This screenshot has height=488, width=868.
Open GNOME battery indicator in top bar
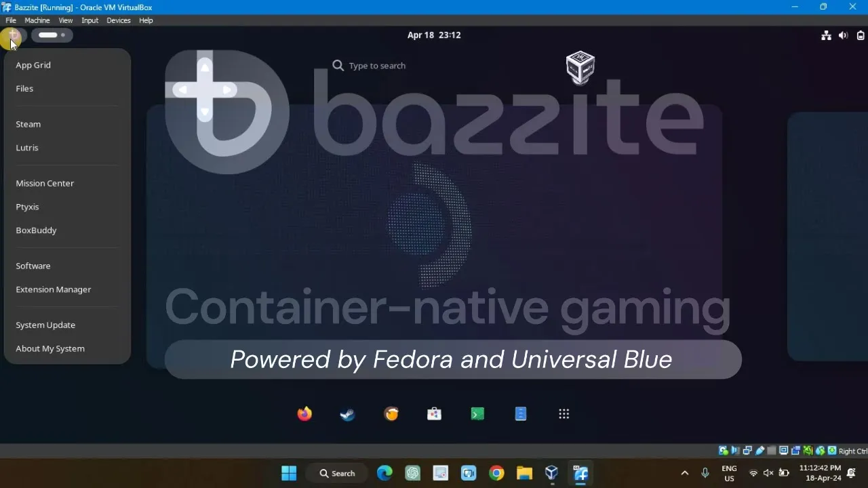pyautogui.click(x=861, y=35)
